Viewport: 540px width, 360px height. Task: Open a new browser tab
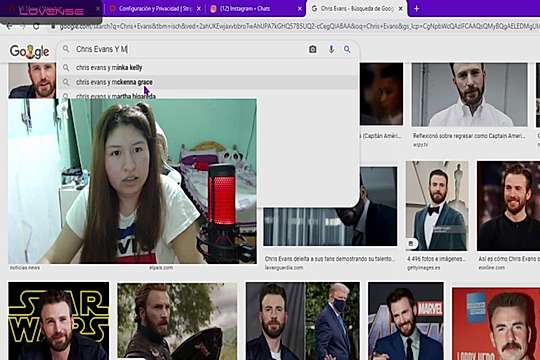(417, 9)
